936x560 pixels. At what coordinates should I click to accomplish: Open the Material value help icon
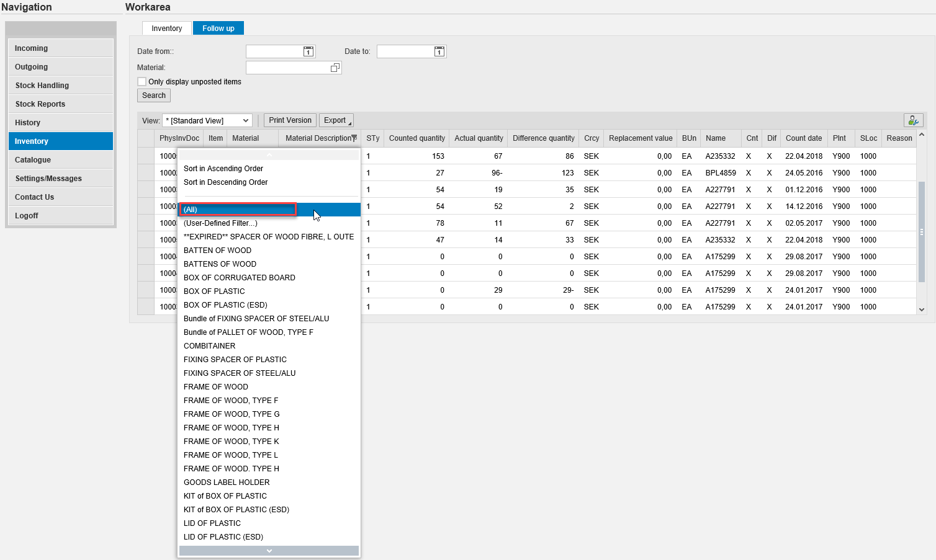(x=335, y=68)
